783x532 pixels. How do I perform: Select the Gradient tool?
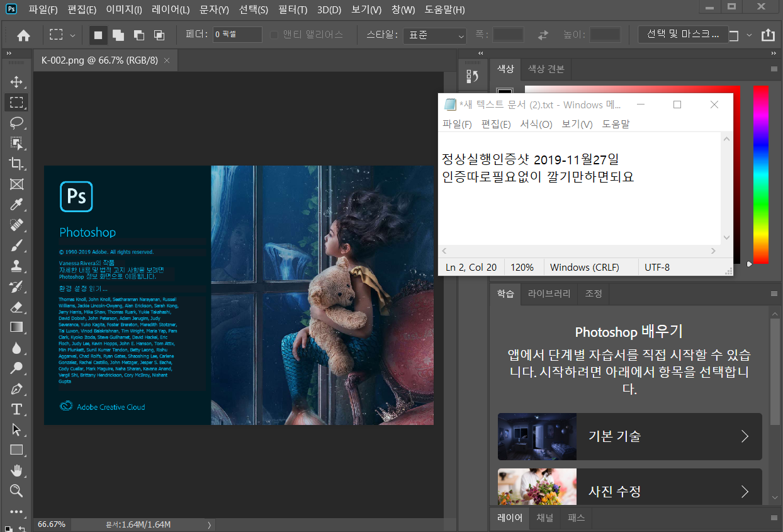pyautogui.click(x=16, y=327)
